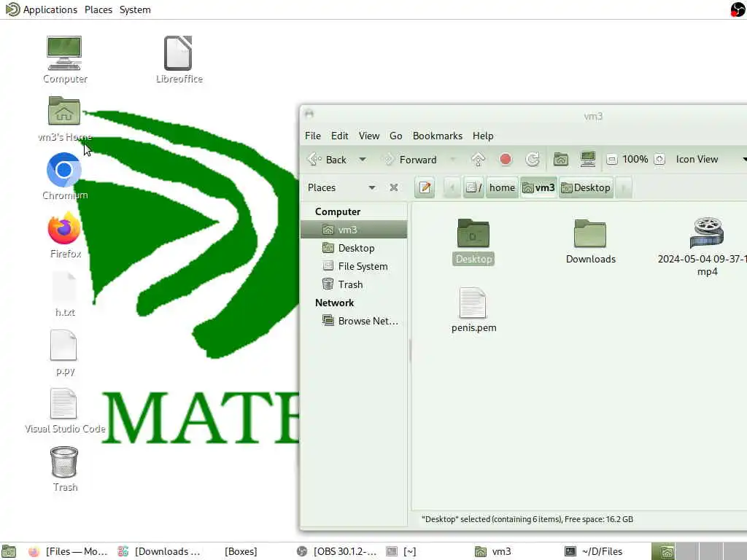
Task: Click the Desktop path button
Action: [x=586, y=187]
